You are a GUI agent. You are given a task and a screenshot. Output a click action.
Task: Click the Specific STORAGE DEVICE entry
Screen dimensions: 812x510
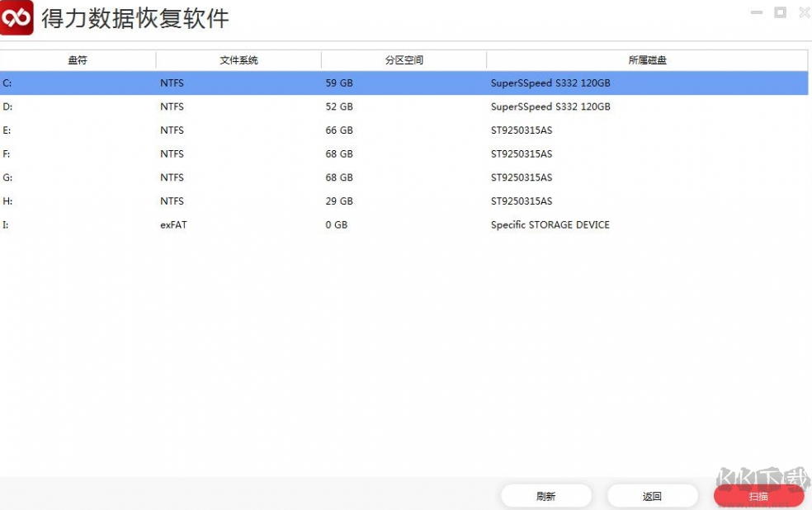[550, 224]
